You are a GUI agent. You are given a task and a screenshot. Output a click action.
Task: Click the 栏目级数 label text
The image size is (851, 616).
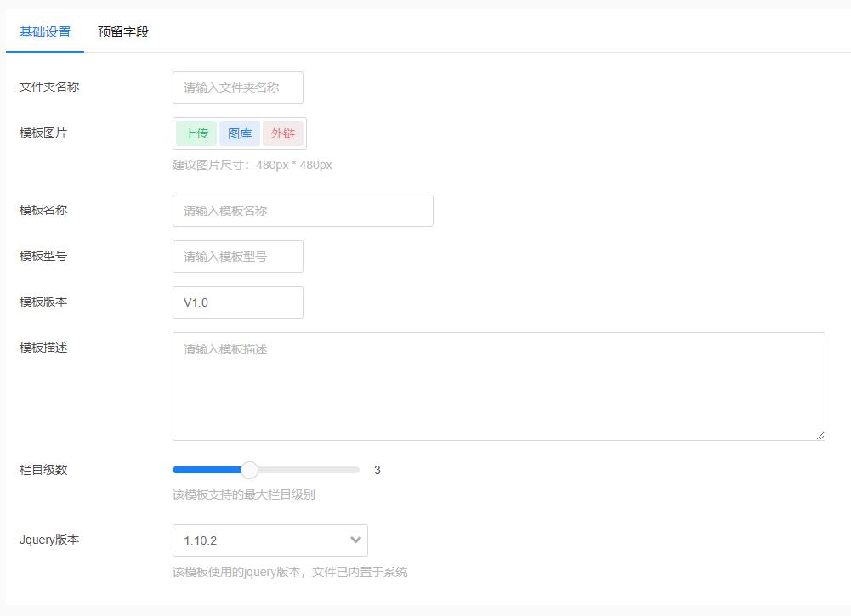click(43, 470)
